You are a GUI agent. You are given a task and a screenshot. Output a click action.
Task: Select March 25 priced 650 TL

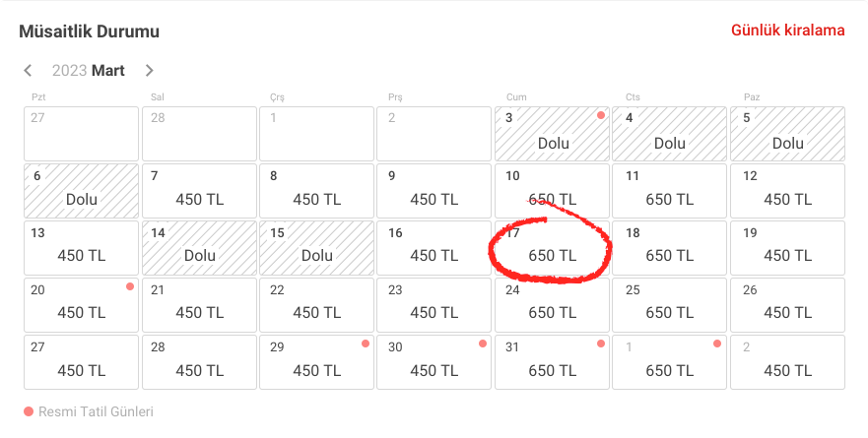coord(669,305)
